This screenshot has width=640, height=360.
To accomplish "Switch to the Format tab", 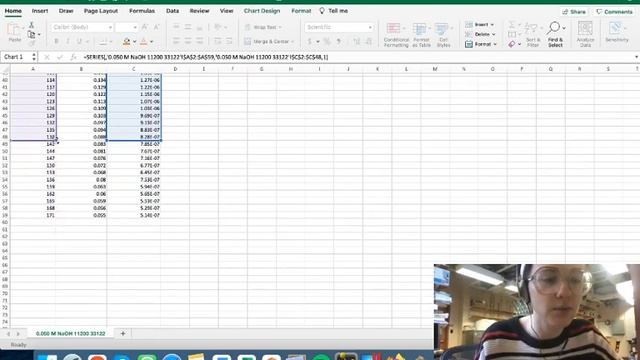I will coord(301,11).
